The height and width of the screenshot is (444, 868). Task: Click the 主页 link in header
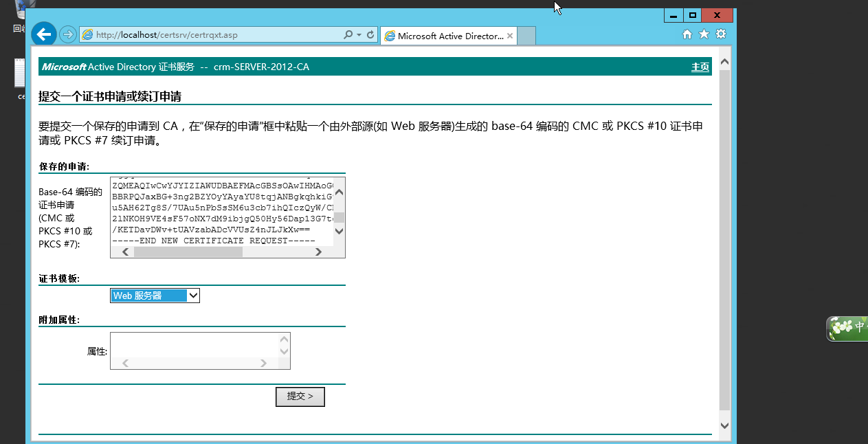(700, 67)
